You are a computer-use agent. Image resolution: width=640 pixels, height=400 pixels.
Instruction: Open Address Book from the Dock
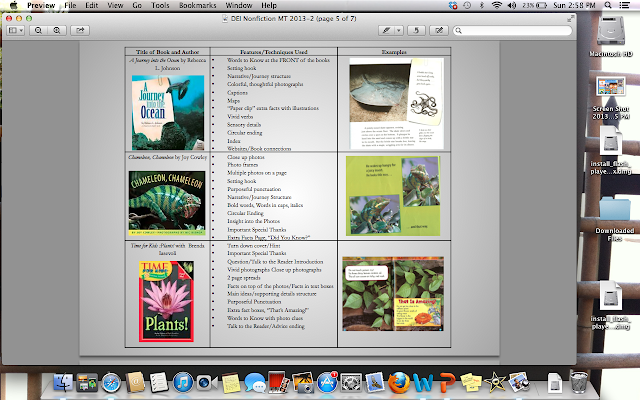click(x=135, y=383)
